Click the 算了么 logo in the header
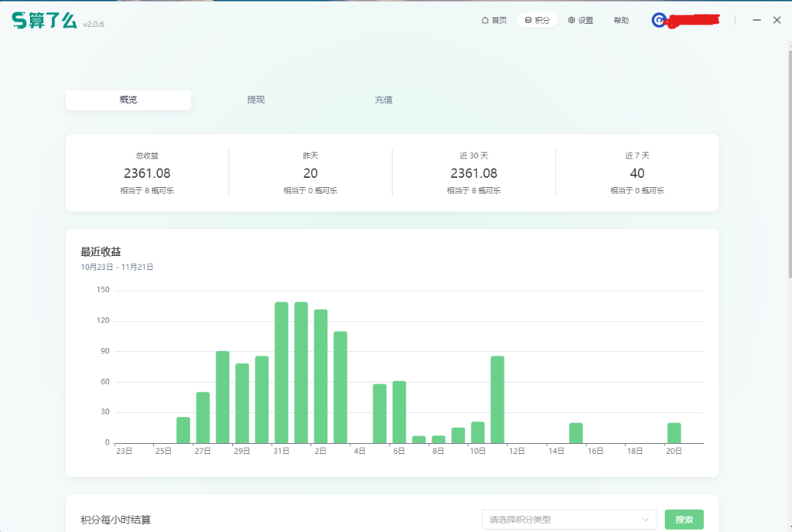Screen dimensions: 792x532 click(45, 21)
